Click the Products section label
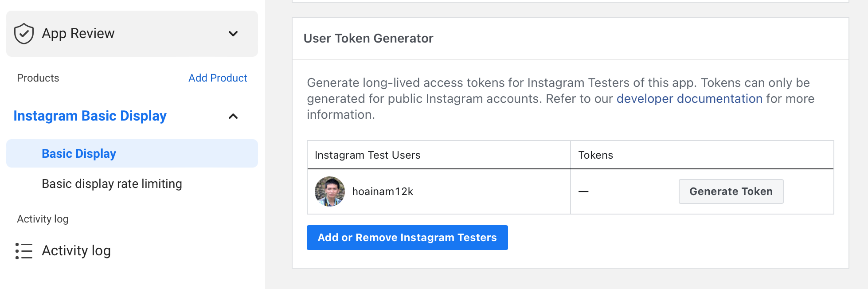 [38, 78]
